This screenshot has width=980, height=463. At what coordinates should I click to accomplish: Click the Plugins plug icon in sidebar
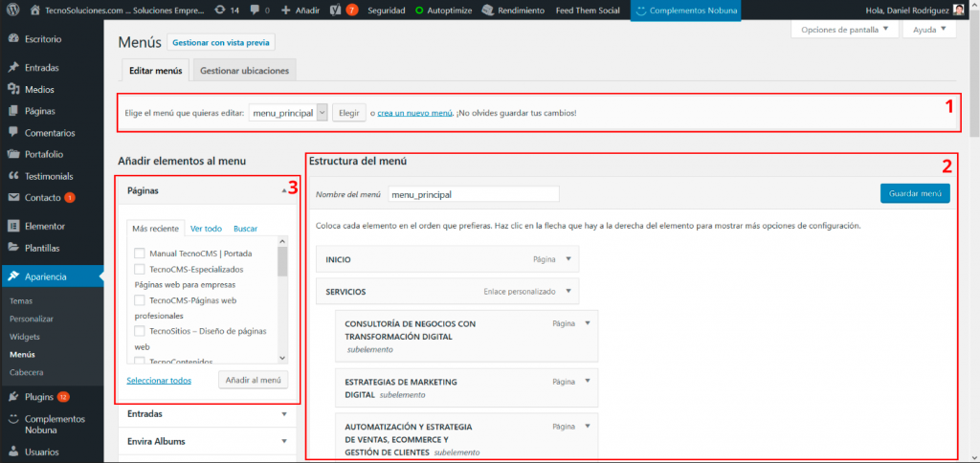[13, 396]
